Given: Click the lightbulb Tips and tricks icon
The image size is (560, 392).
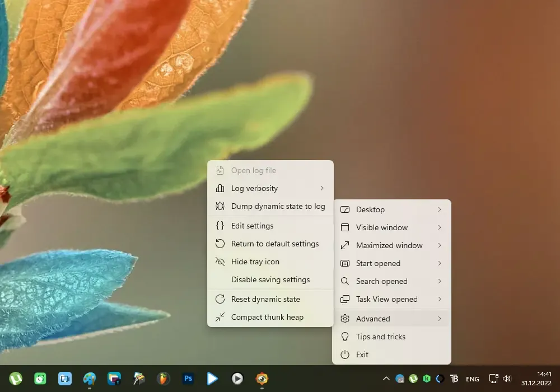Looking at the screenshot, I should coord(344,337).
